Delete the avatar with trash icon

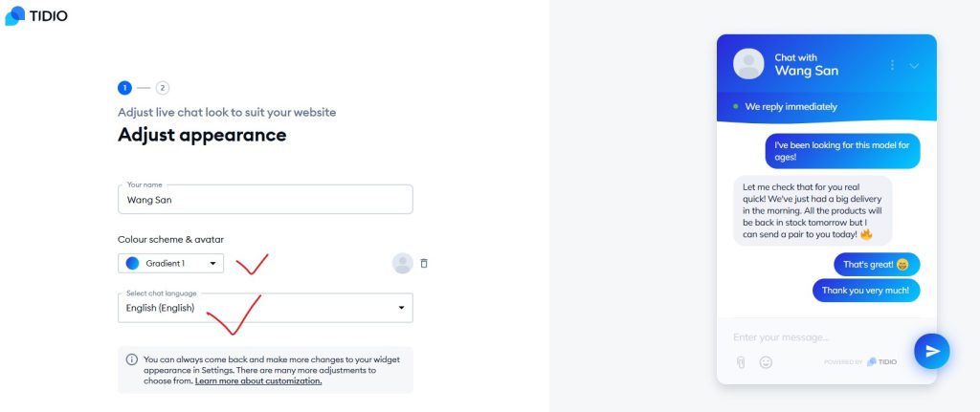pos(424,263)
